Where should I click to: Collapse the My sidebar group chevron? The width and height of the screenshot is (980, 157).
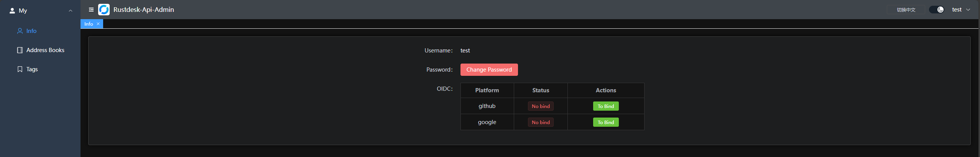click(x=71, y=11)
